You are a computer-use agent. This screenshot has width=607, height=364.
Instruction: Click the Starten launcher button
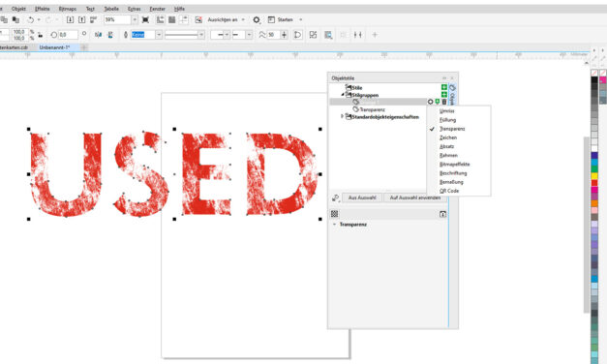point(281,19)
